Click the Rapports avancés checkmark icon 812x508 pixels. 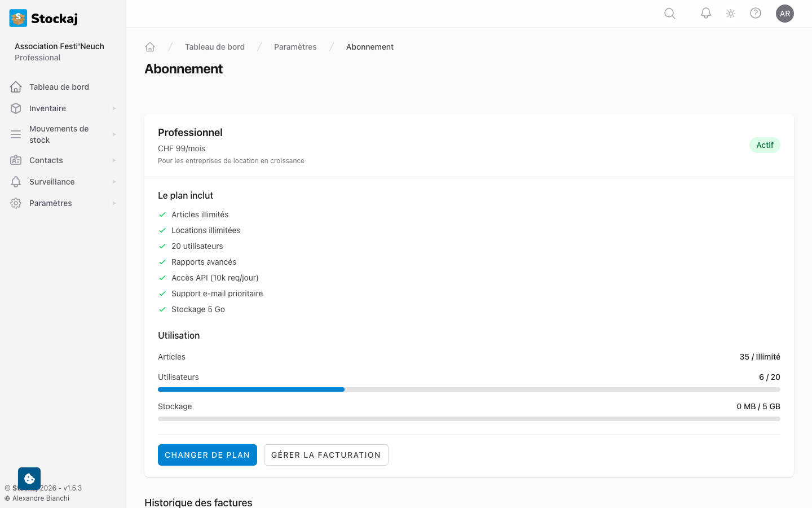pyautogui.click(x=162, y=262)
